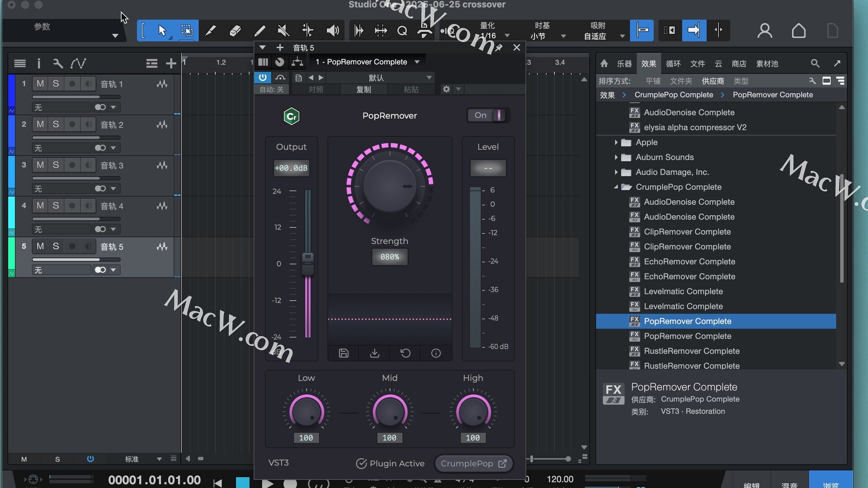Expand the Apple vendor folder
The width and height of the screenshot is (868, 488).
616,142
